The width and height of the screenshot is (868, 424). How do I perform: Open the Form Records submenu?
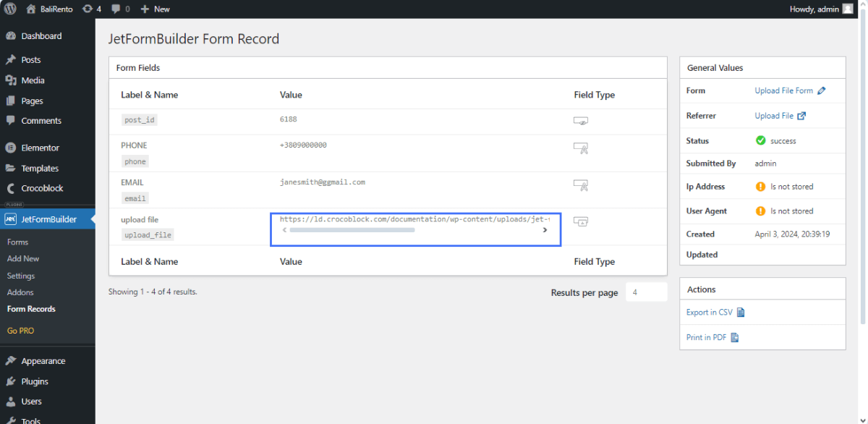(x=31, y=309)
